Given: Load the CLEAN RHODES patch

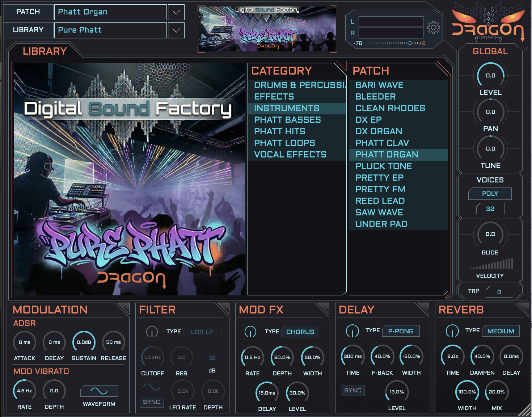Looking at the screenshot, I should click(398, 108).
